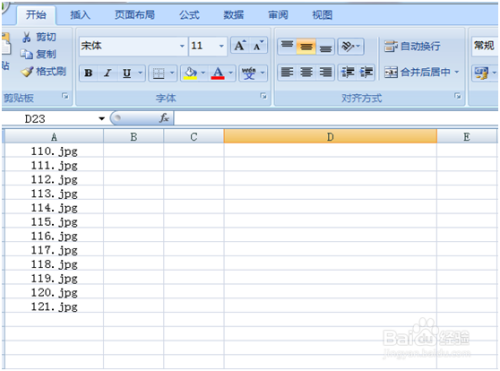Toggle middle vertical alignment
Viewport: 500px width, 371px height.
point(306,46)
